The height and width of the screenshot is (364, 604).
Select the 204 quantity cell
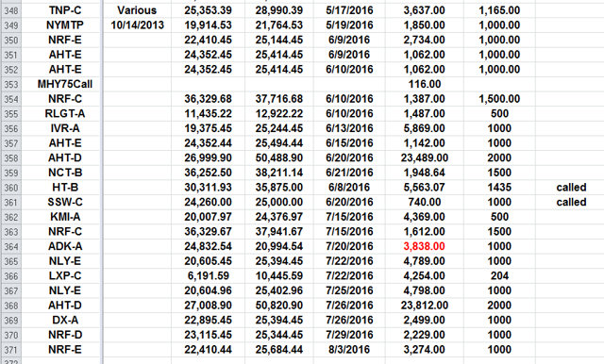(499, 276)
